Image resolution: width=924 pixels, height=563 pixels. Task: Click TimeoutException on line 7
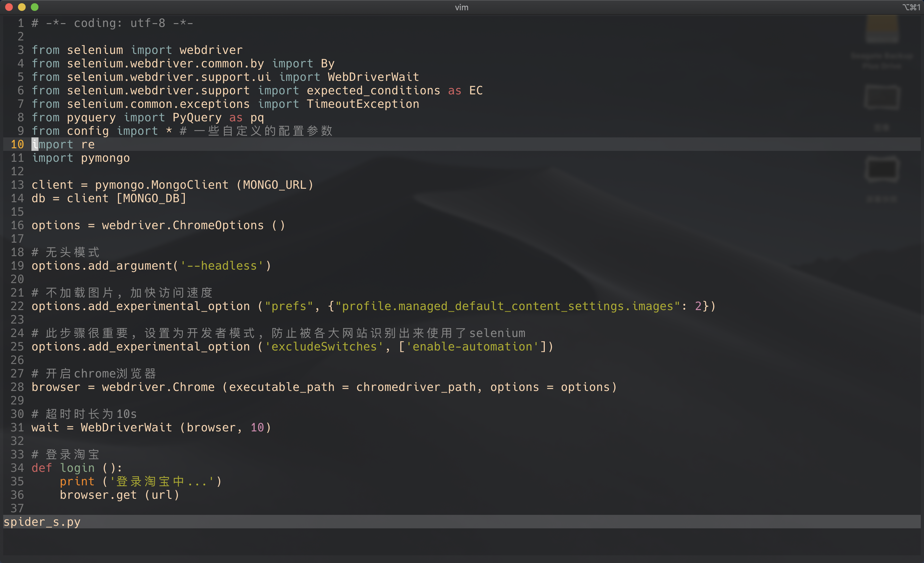pos(363,104)
